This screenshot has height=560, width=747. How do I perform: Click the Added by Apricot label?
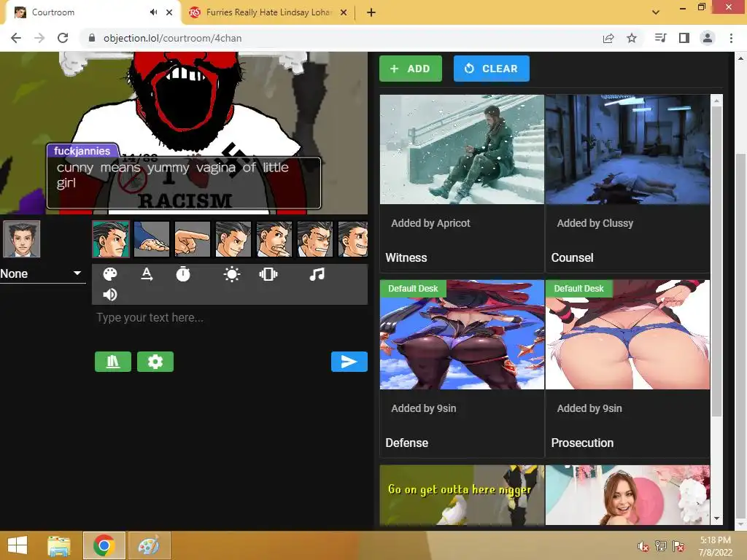click(430, 223)
